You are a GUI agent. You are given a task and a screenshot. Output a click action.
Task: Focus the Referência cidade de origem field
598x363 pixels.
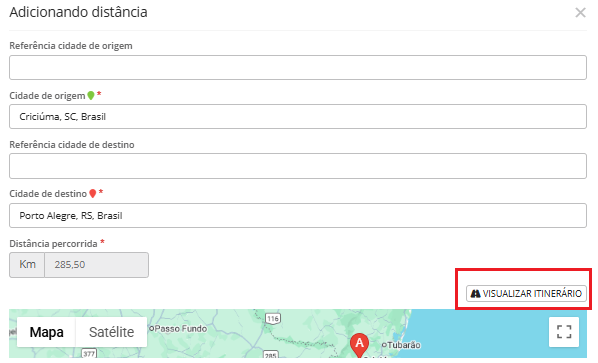pos(298,67)
